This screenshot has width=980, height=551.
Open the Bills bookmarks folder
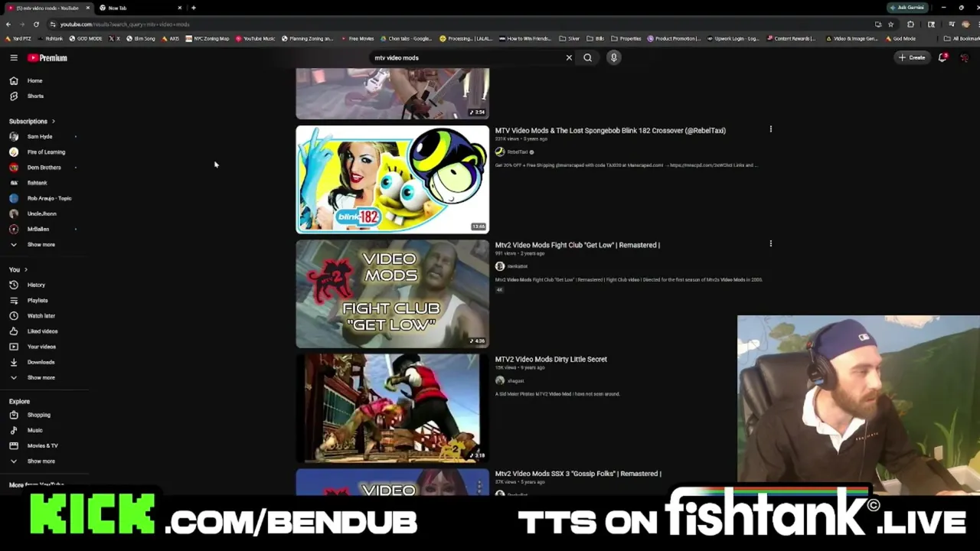[x=595, y=38]
